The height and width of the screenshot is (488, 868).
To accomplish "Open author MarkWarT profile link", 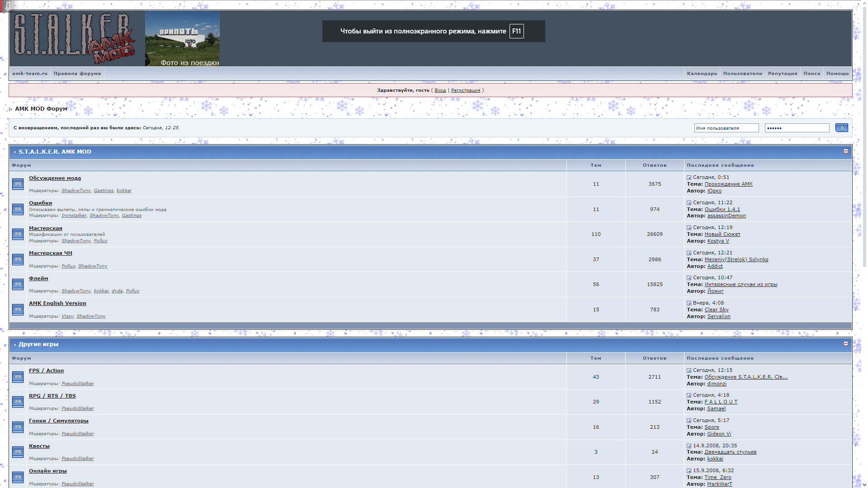I will [x=719, y=484].
